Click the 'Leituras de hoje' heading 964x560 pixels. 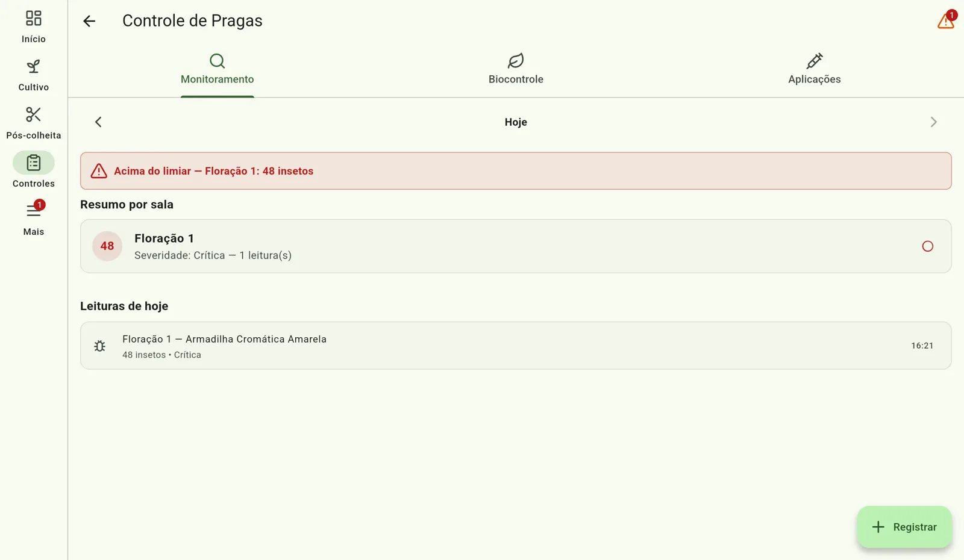point(124,306)
